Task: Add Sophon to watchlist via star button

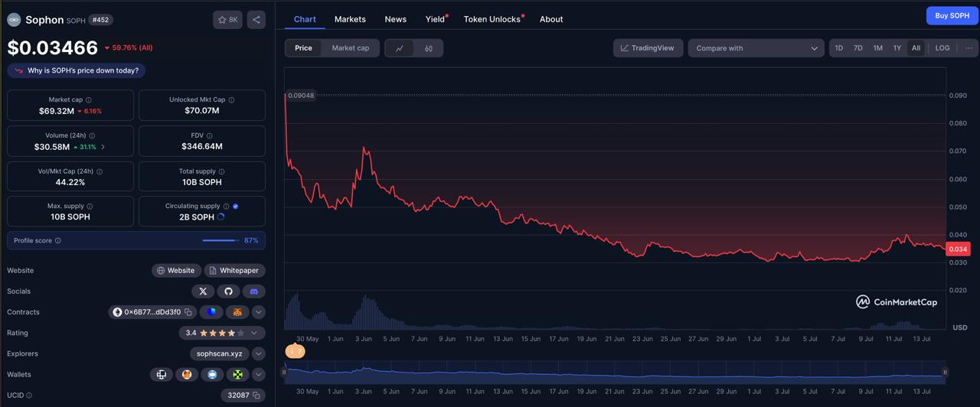Action: [x=227, y=20]
